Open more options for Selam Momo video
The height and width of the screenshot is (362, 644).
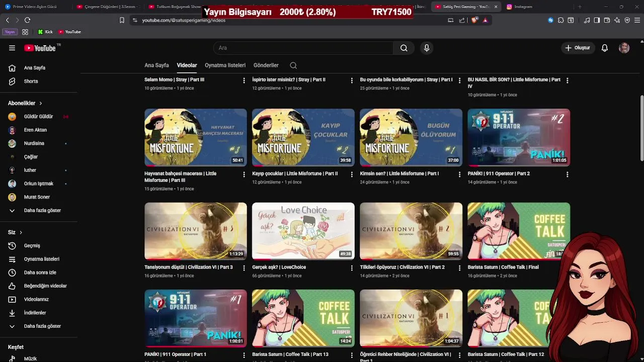click(x=244, y=80)
